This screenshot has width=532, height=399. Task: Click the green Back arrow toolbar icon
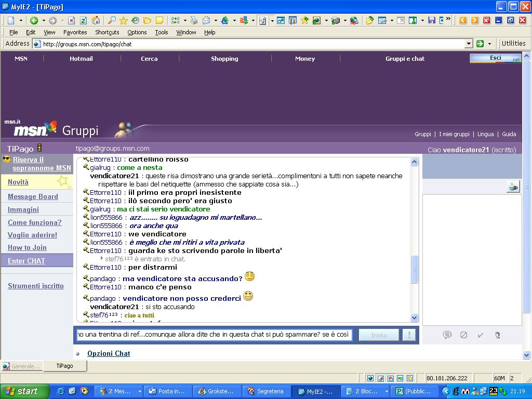pyautogui.click(x=34, y=21)
